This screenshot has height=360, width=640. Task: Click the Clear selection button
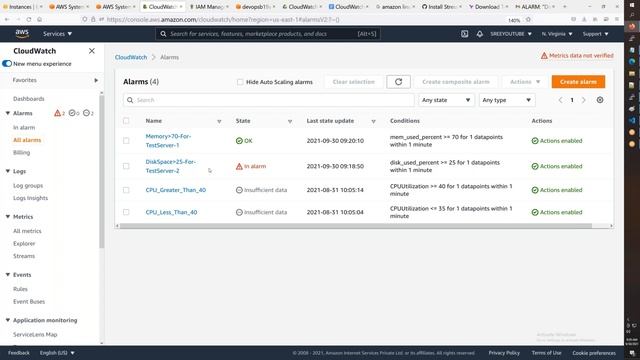[x=353, y=82]
